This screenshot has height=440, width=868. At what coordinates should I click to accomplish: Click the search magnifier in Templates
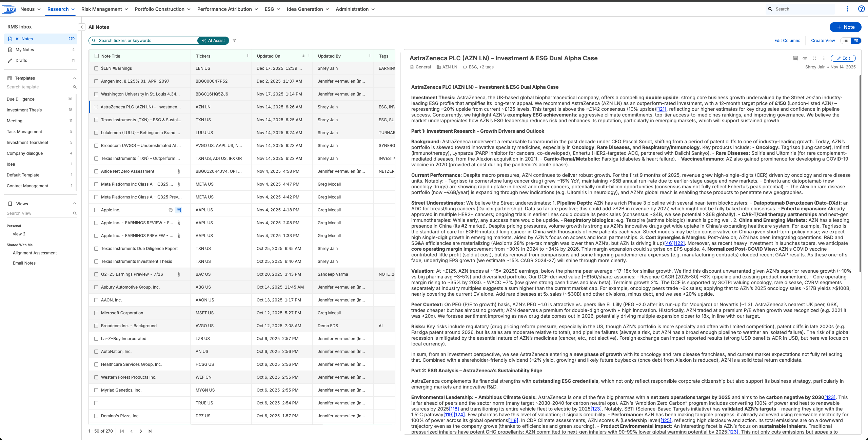[75, 87]
